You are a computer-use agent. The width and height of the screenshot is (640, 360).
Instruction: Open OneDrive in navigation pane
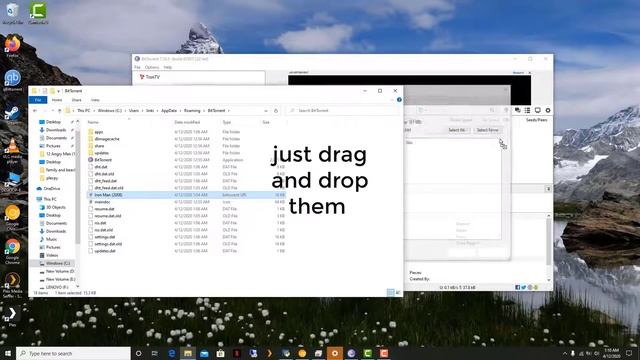pyautogui.click(x=48, y=189)
